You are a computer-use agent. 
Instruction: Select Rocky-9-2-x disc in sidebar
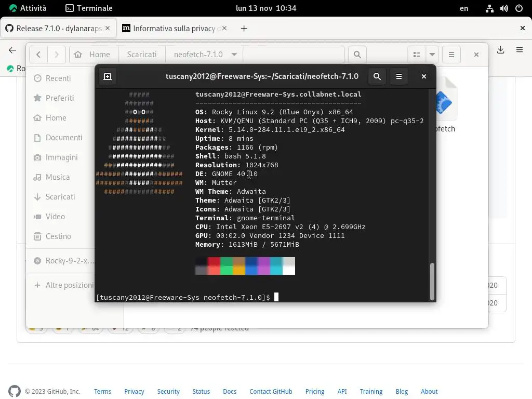(x=61, y=261)
